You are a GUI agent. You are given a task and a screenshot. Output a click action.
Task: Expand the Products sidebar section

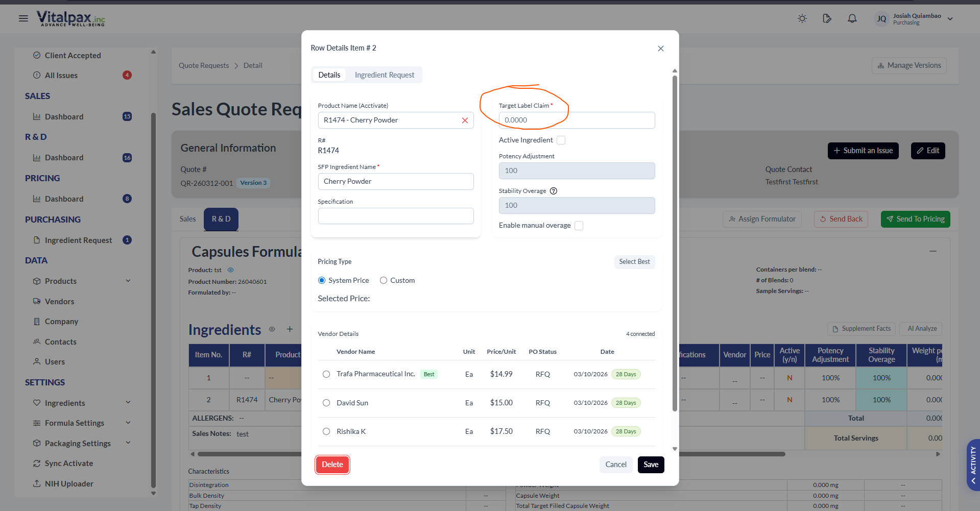[128, 281]
